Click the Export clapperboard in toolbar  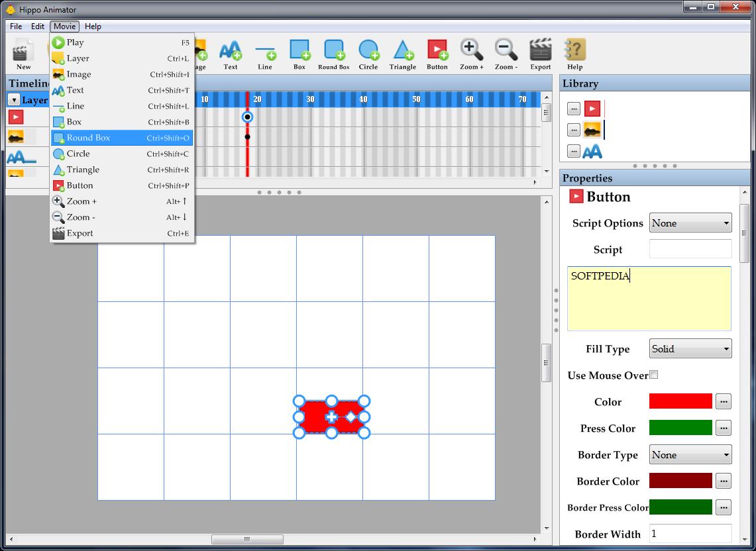(541, 53)
